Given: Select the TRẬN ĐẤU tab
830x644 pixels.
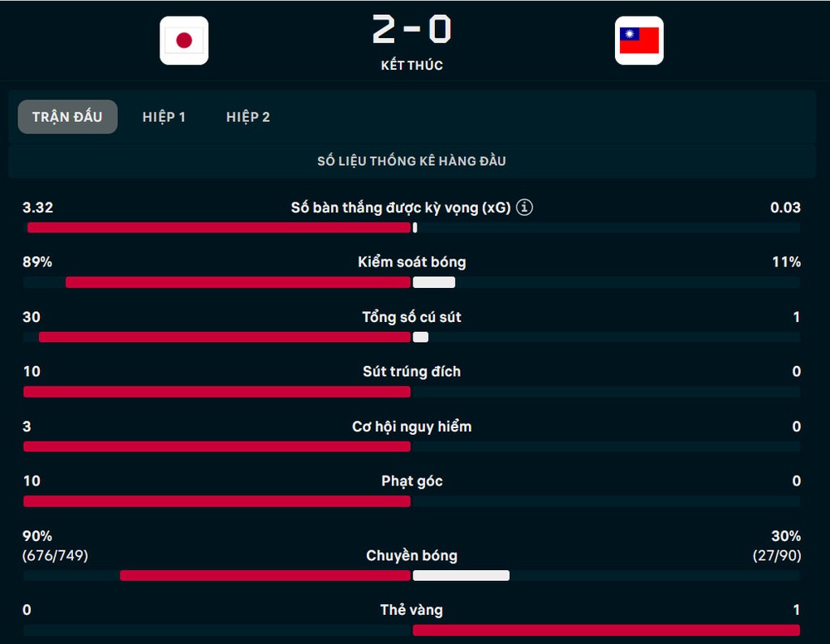Looking at the screenshot, I should tap(67, 117).
